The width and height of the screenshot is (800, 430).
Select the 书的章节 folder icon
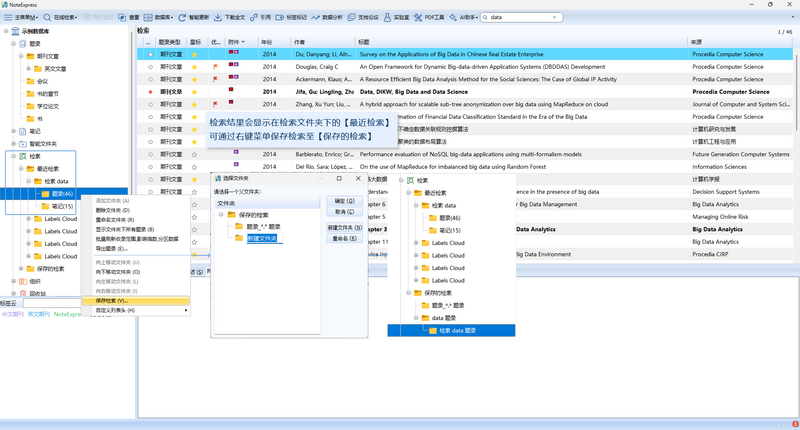pos(30,94)
